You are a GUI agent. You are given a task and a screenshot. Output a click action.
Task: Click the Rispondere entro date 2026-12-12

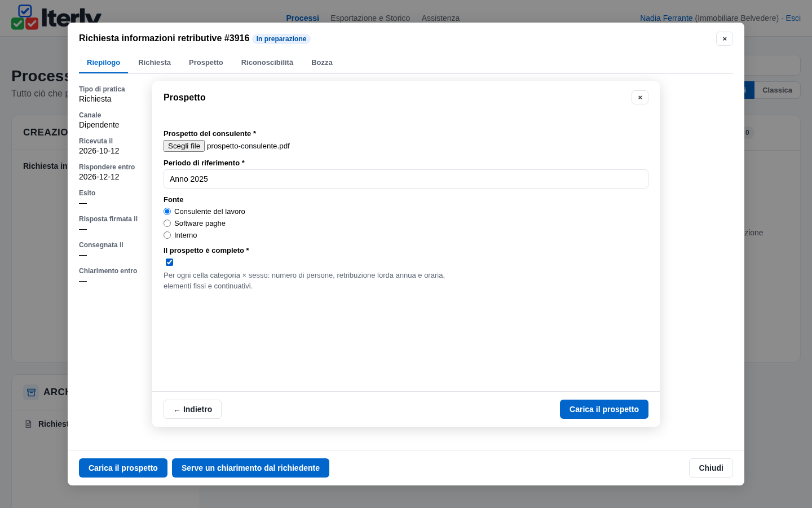coord(99,177)
